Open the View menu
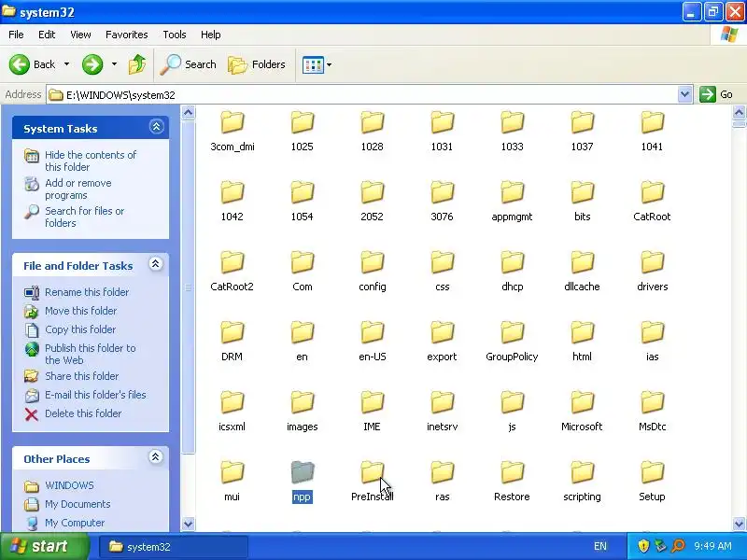 tap(80, 35)
